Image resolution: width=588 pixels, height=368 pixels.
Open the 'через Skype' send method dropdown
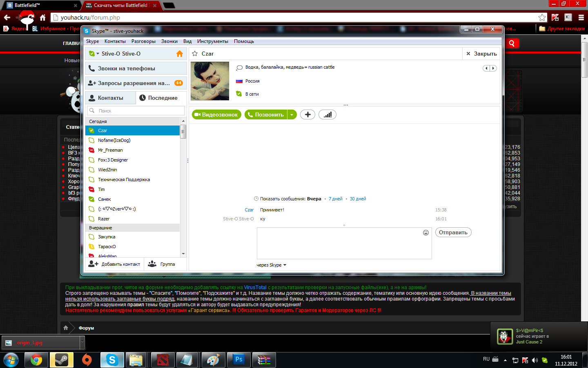pos(272,265)
